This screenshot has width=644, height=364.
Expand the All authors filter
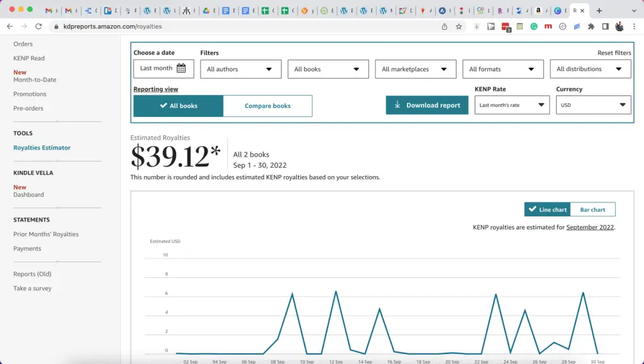[241, 69]
